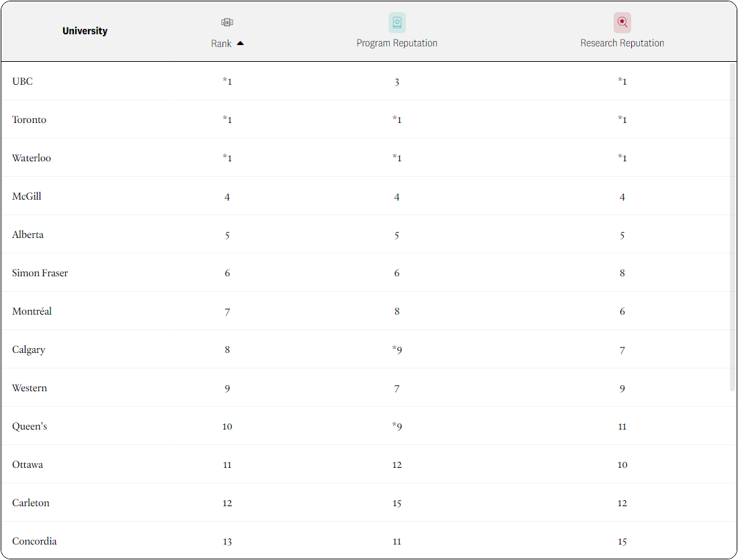Select the Western university name
The width and height of the screenshot is (738, 560).
[30, 388]
